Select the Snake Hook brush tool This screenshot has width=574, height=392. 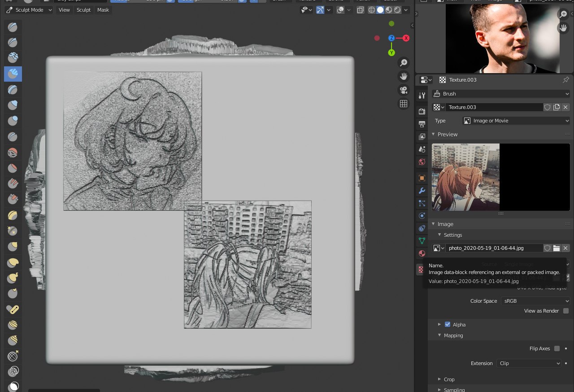point(13,278)
